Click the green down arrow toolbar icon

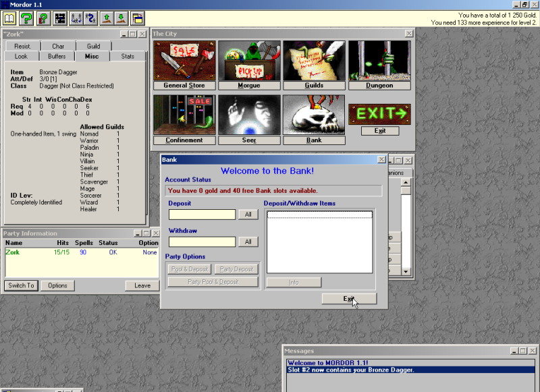pyautogui.click(x=120, y=18)
